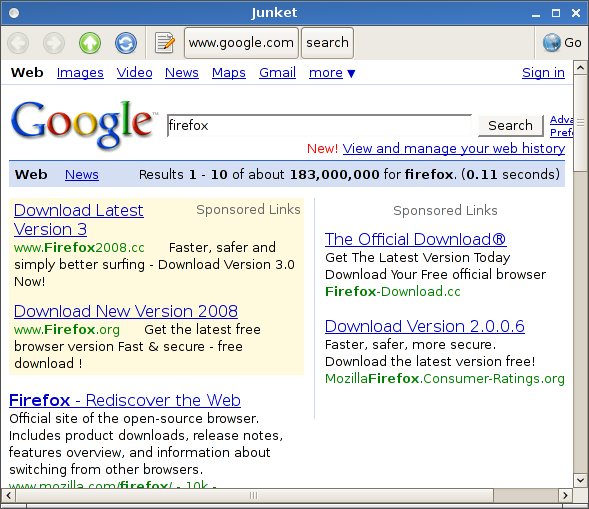Close the Junket window
The height and width of the screenshot is (509, 589).
pos(576,14)
